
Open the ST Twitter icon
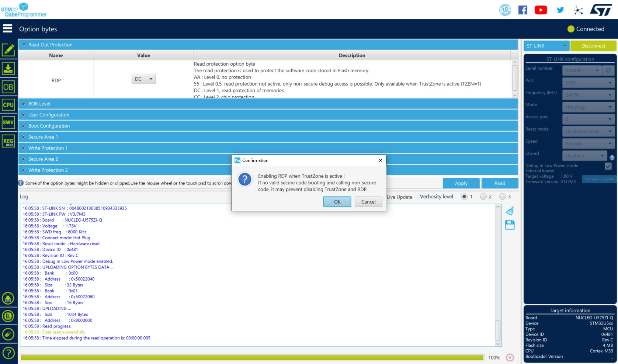(x=560, y=10)
